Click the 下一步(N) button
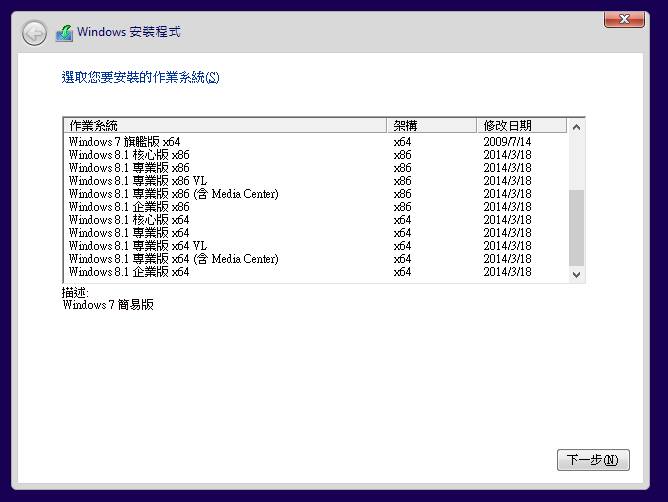The width and height of the screenshot is (668, 502). 593,460
